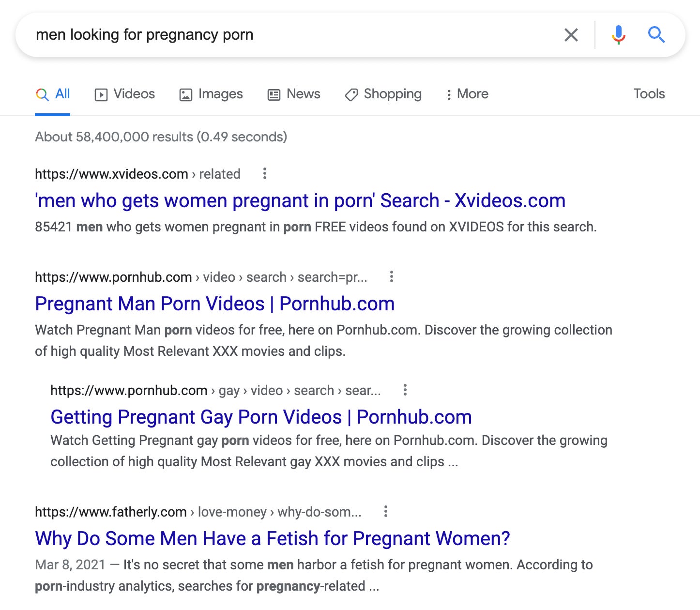Image resolution: width=700 pixels, height=610 pixels.
Task: Select the Shopping tab
Action: [x=383, y=94]
